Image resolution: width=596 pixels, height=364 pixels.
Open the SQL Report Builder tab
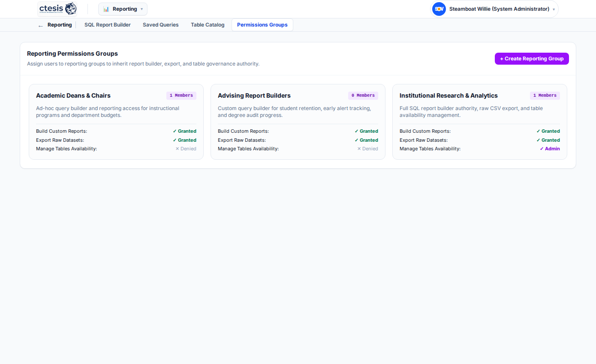point(108,25)
